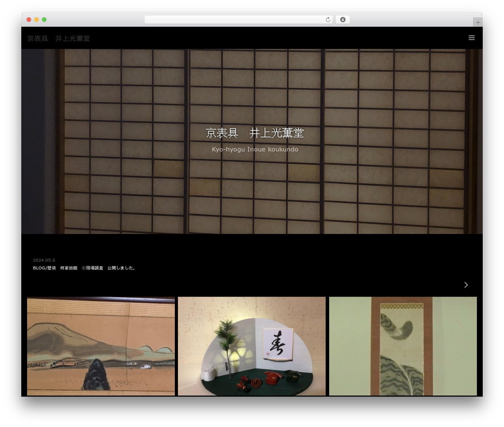Open the calligraphy display thumbnail
This screenshot has height=427, width=504.
tap(252, 346)
